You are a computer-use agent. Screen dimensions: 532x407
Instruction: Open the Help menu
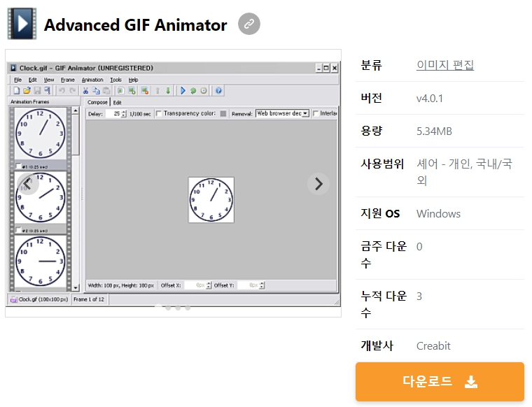133,80
